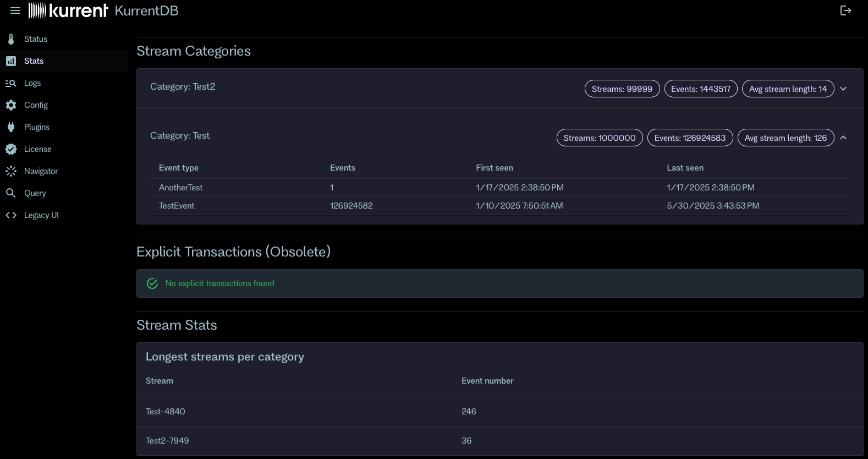Click the logout icon in header
This screenshot has width=868, height=459.
click(845, 10)
